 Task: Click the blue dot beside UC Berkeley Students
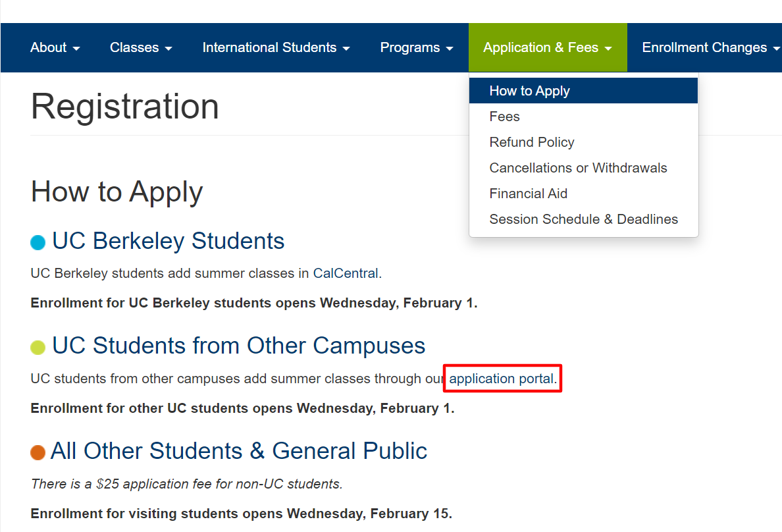(38, 243)
